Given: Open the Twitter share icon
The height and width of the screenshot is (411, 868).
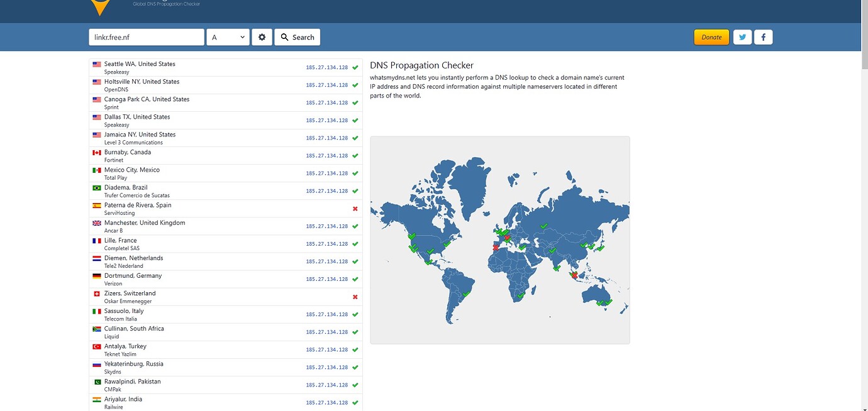Looking at the screenshot, I should click(x=742, y=37).
